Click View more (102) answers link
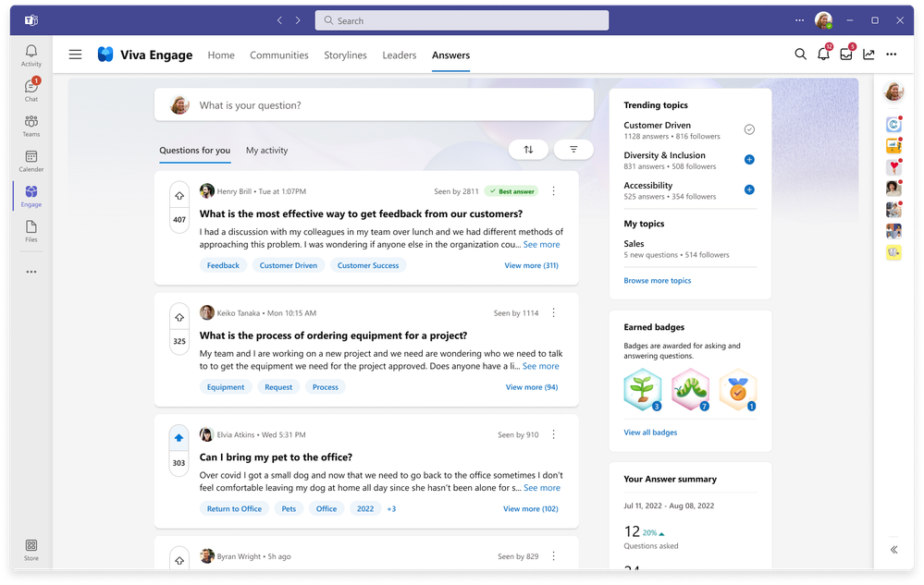 click(530, 509)
